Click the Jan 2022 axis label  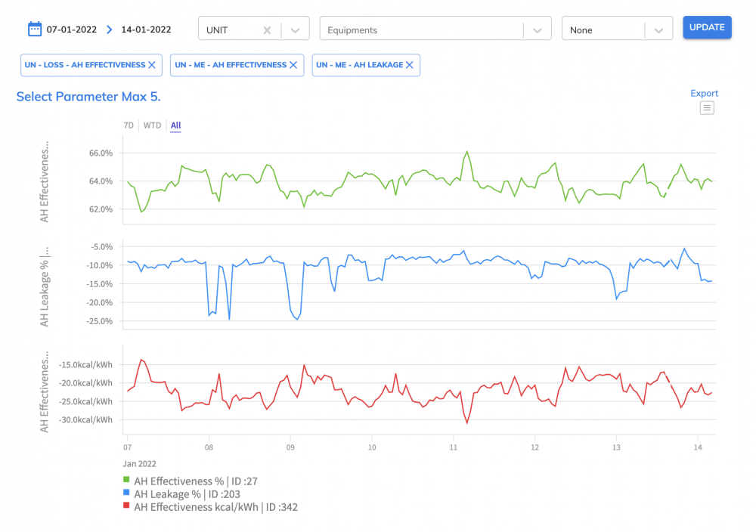click(139, 463)
